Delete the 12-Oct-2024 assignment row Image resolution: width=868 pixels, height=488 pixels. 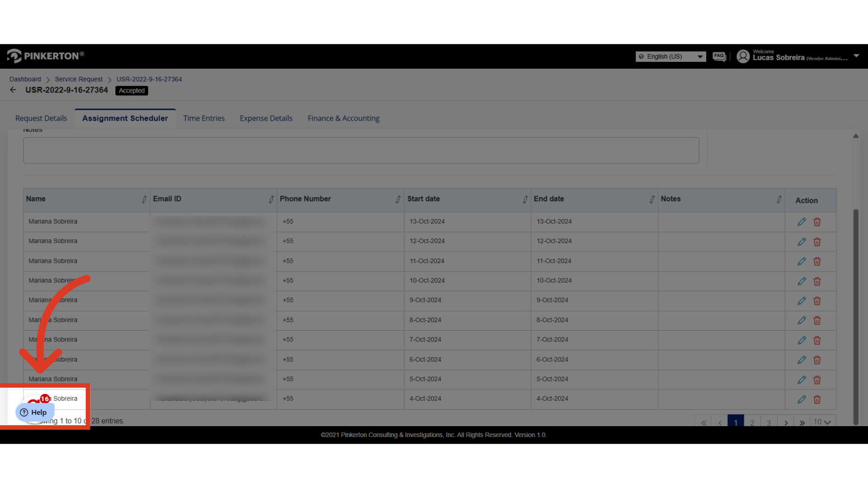click(x=817, y=242)
